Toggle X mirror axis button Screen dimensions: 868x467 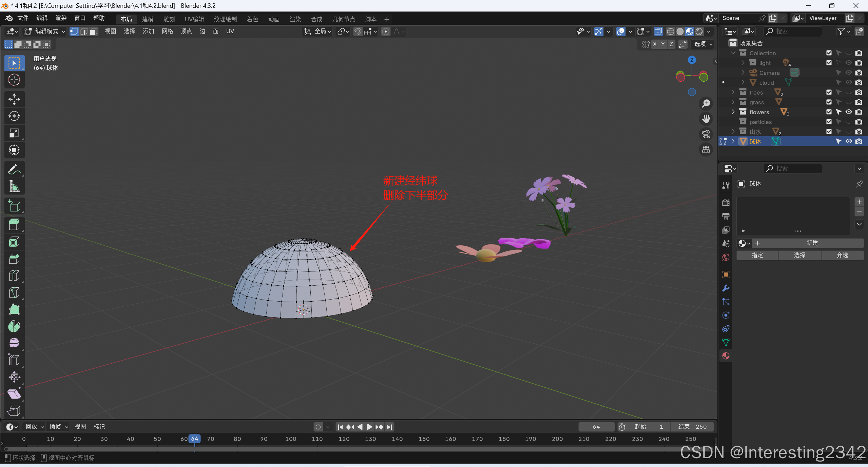[x=655, y=44]
